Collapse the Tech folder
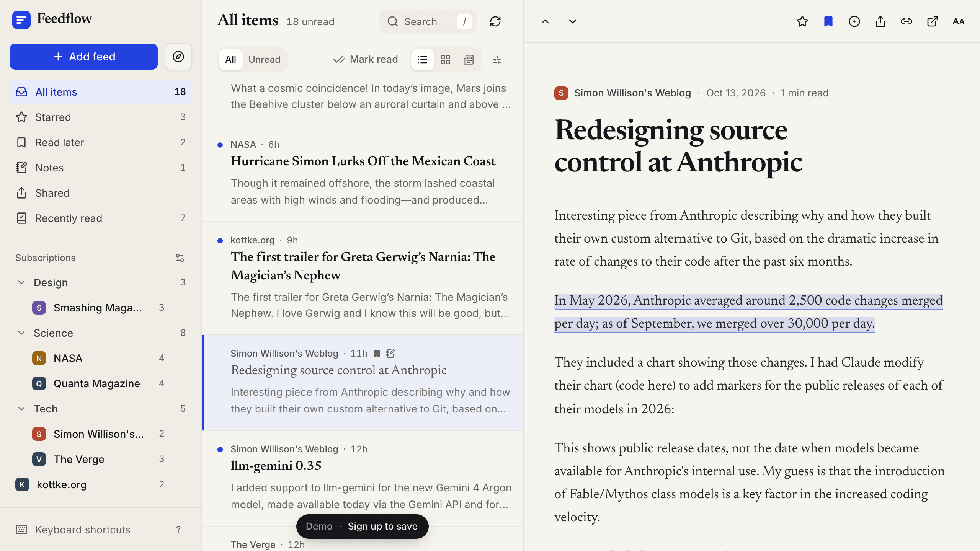This screenshot has height=551, width=980. tap(21, 409)
